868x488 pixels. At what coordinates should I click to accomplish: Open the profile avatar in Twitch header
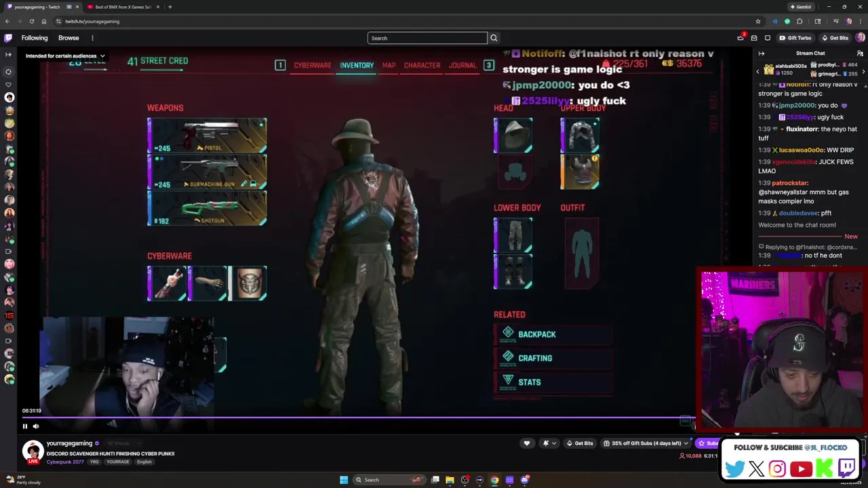click(x=860, y=38)
